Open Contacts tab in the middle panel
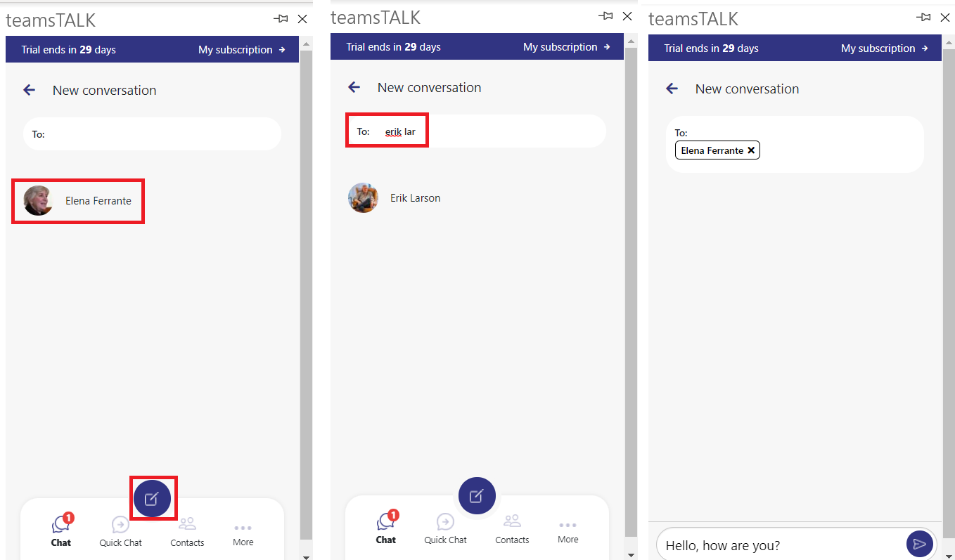This screenshot has width=955, height=560. coord(512,529)
